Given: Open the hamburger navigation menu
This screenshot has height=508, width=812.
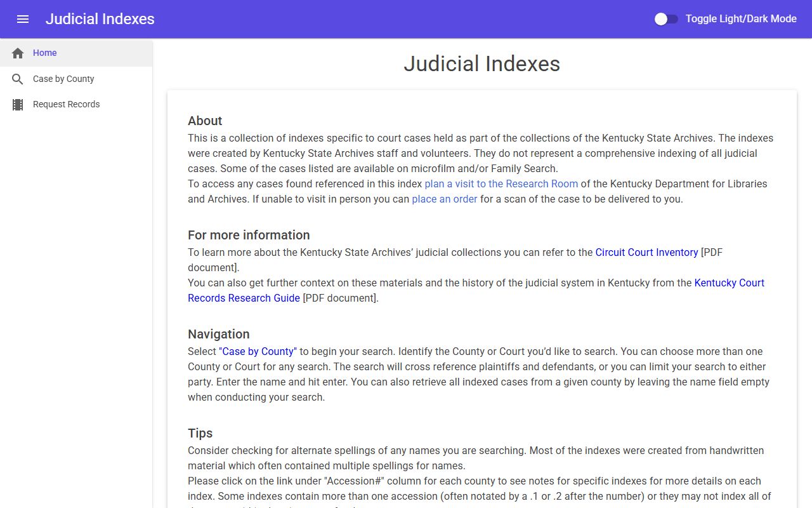Looking at the screenshot, I should (x=23, y=19).
